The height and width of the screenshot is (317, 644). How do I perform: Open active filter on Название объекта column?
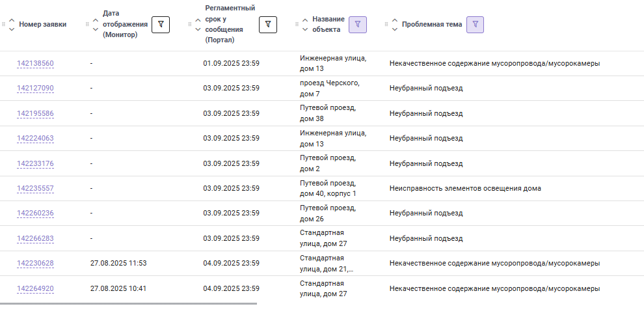[x=357, y=25]
